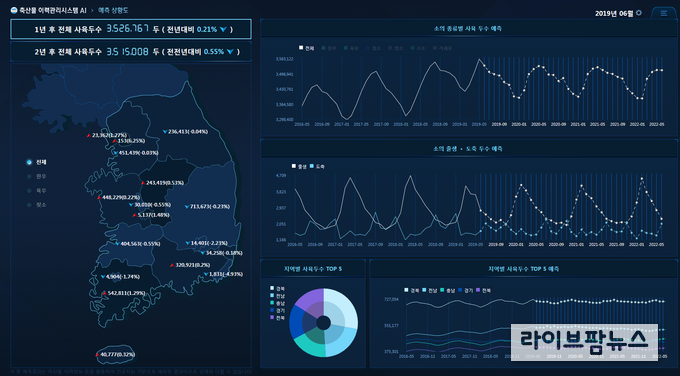Open the hamburger menu at top right

(x=664, y=13)
